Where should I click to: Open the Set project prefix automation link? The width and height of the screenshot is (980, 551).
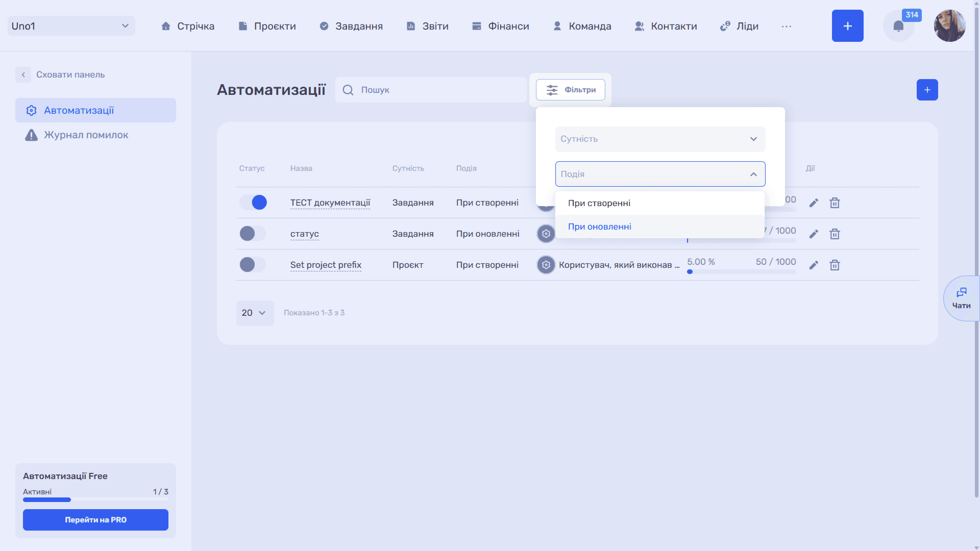click(x=326, y=265)
